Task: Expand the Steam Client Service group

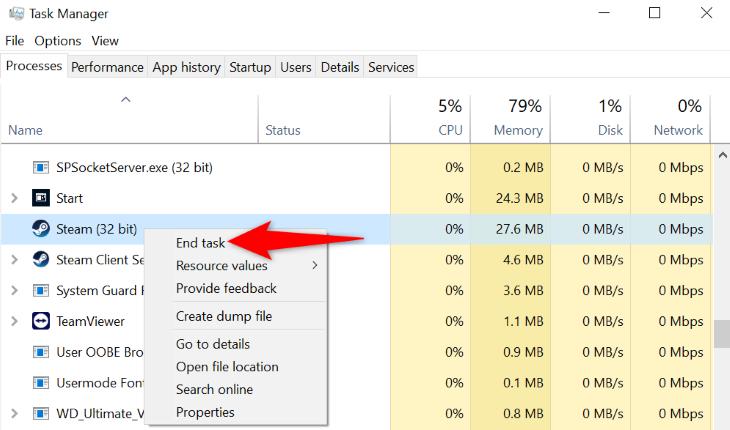Action: pyautogui.click(x=14, y=260)
